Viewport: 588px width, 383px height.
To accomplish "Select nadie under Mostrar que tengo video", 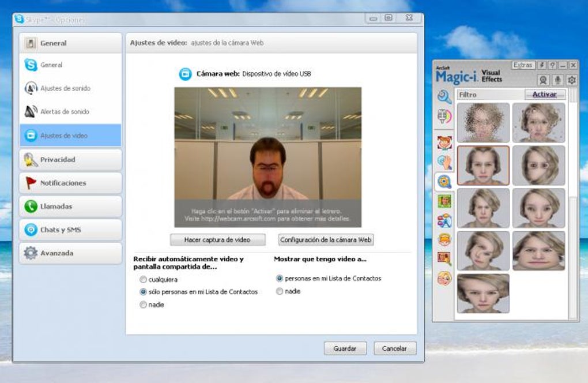I will click(280, 291).
